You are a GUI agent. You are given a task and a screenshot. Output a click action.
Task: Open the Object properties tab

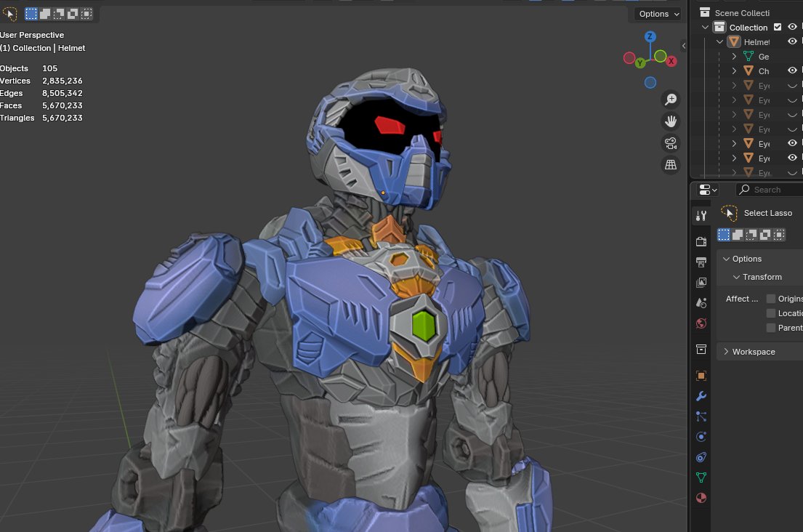[x=701, y=375]
